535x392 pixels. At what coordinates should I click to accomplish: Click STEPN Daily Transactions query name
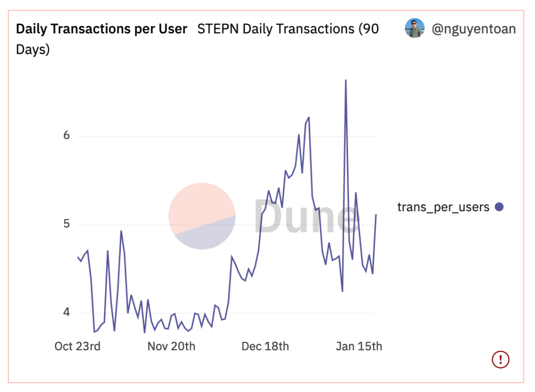[197, 39]
